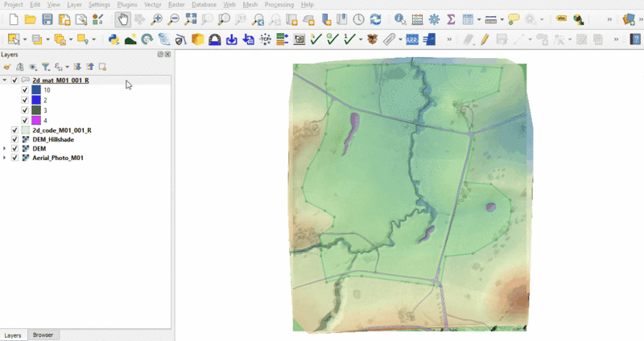Collapse the 2d_mat_M01_001_R layer tree

pyautogui.click(x=5, y=80)
